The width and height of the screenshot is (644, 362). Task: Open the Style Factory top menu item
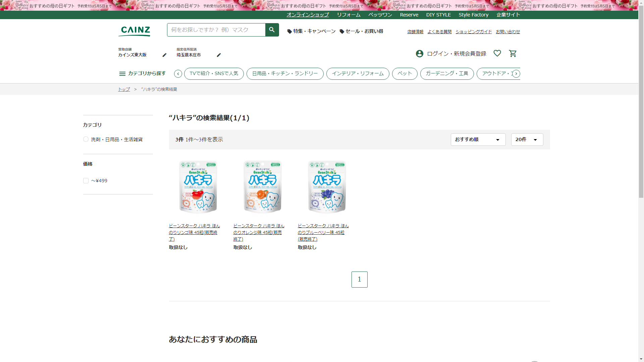pyautogui.click(x=473, y=15)
